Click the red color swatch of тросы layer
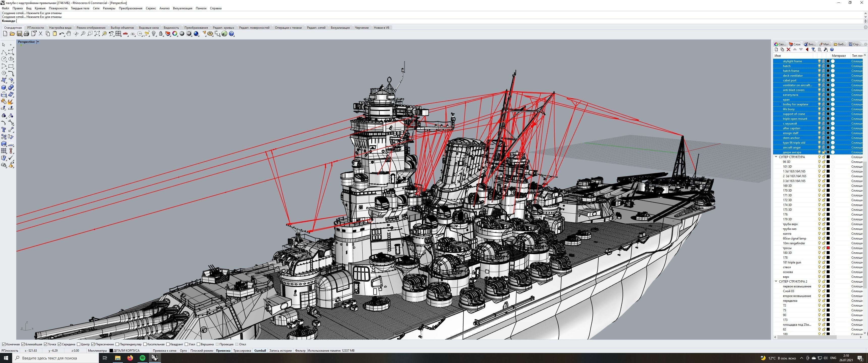868x363 pixels. click(828, 248)
